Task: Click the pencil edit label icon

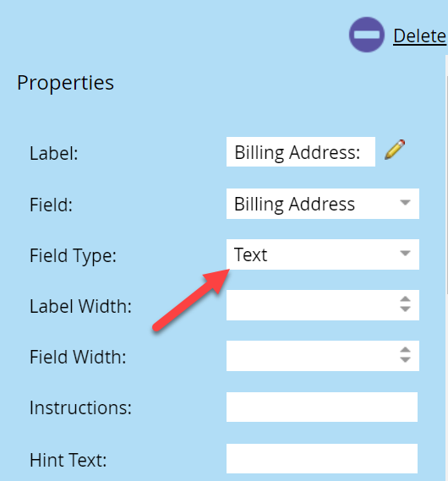Action: tap(395, 150)
